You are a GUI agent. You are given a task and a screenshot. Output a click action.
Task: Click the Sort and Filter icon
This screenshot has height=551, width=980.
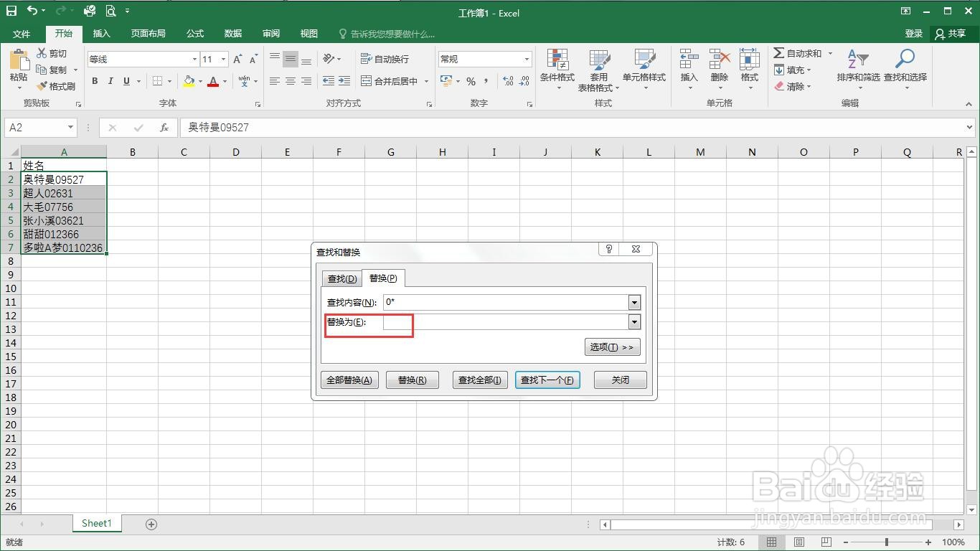point(858,70)
